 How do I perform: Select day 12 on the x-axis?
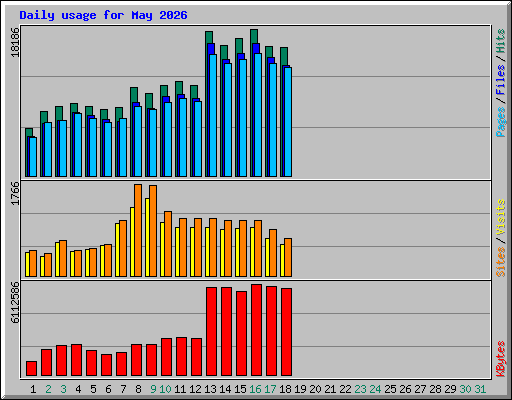tap(195, 389)
